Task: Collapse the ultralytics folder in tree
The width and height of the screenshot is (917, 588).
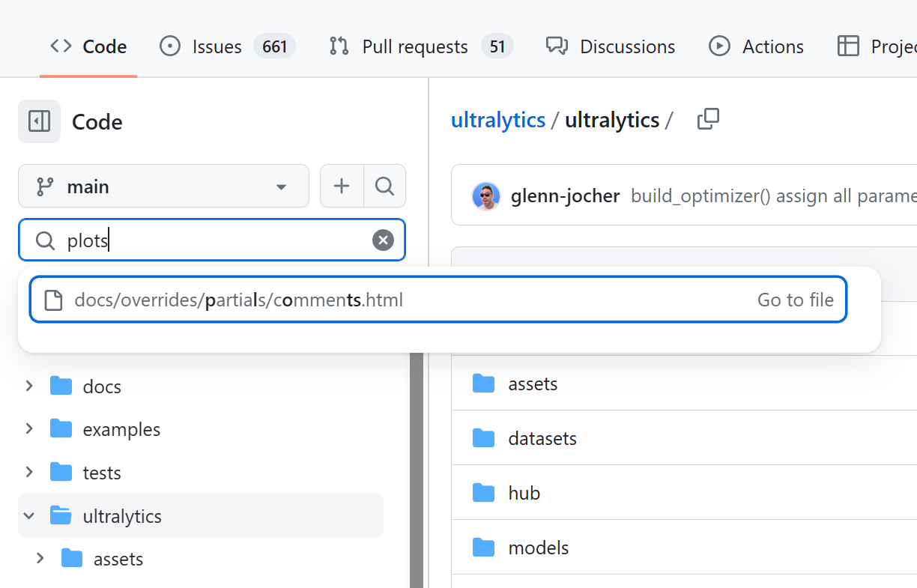Action: pos(29,516)
